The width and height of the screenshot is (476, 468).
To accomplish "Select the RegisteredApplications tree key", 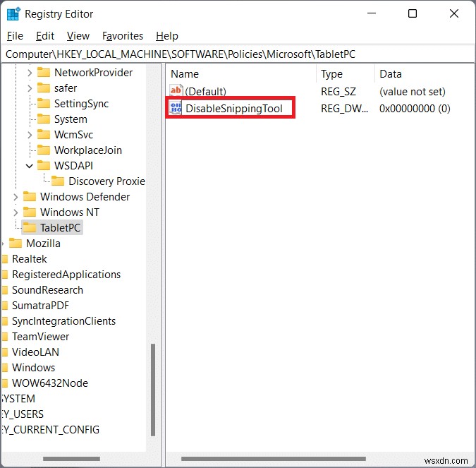I will tap(66, 275).
